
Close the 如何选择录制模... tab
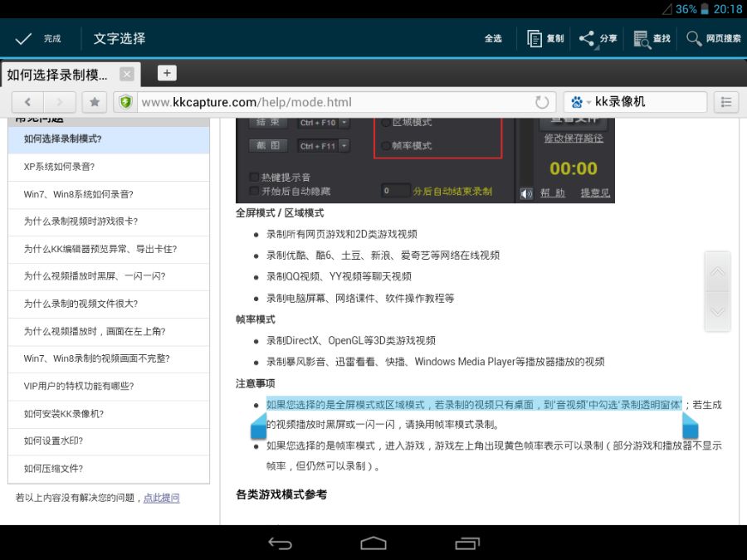pos(126,75)
